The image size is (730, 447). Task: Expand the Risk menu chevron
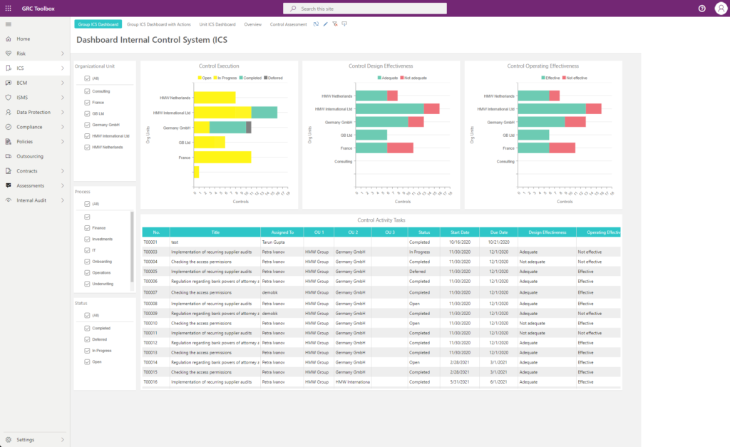click(62, 54)
